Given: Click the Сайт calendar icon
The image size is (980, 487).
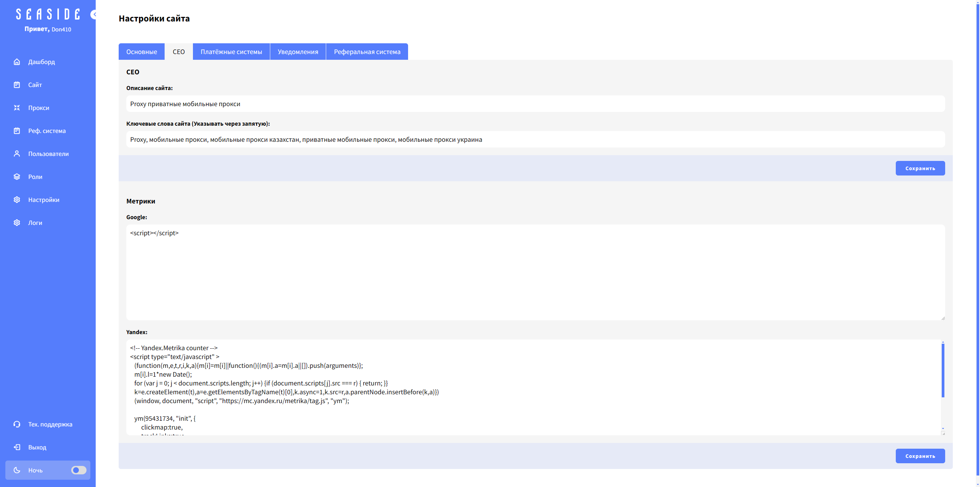Looking at the screenshot, I should pos(17,85).
